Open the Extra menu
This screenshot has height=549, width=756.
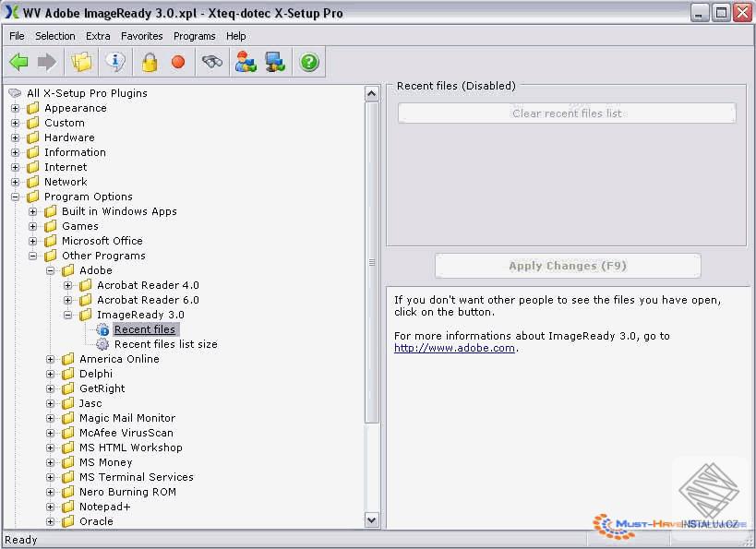tap(98, 36)
